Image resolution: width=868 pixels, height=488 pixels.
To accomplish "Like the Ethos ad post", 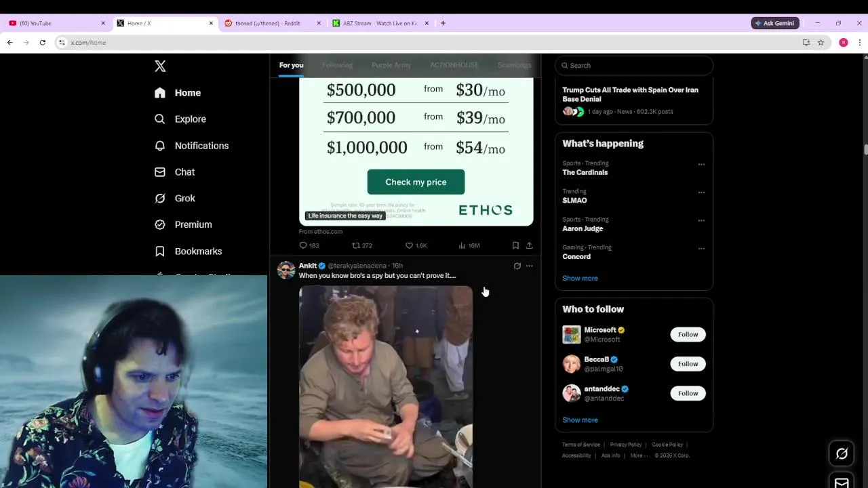I will (x=416, y=245).
